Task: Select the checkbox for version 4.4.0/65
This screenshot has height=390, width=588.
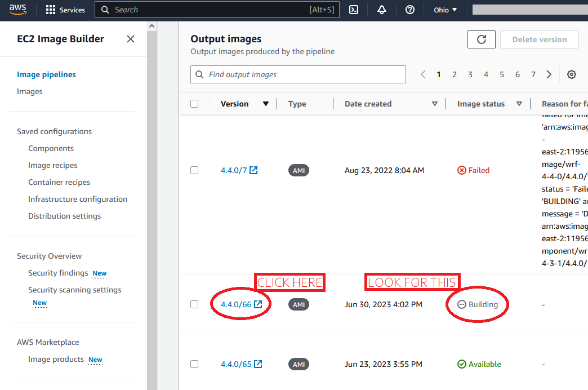Action: point(194,364)
